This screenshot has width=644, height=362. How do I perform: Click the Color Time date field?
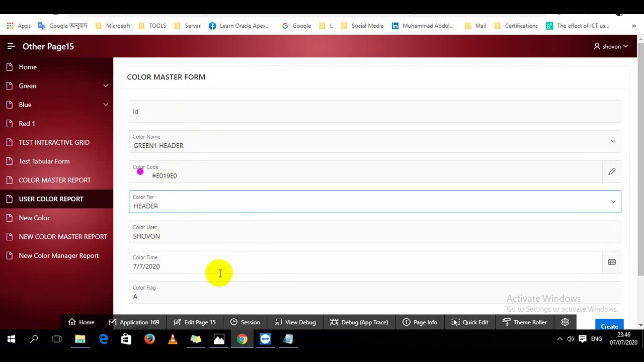click(365, 262)
